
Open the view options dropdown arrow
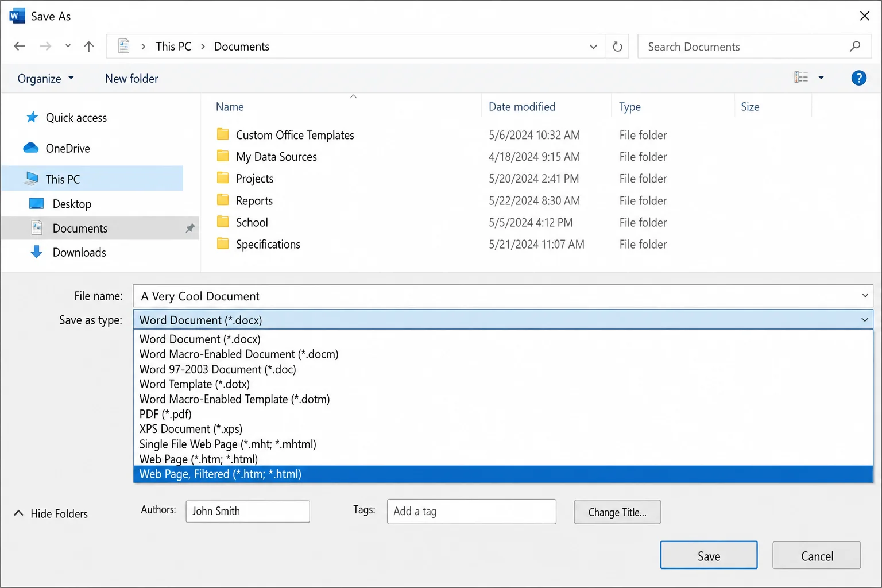(821, 78)
